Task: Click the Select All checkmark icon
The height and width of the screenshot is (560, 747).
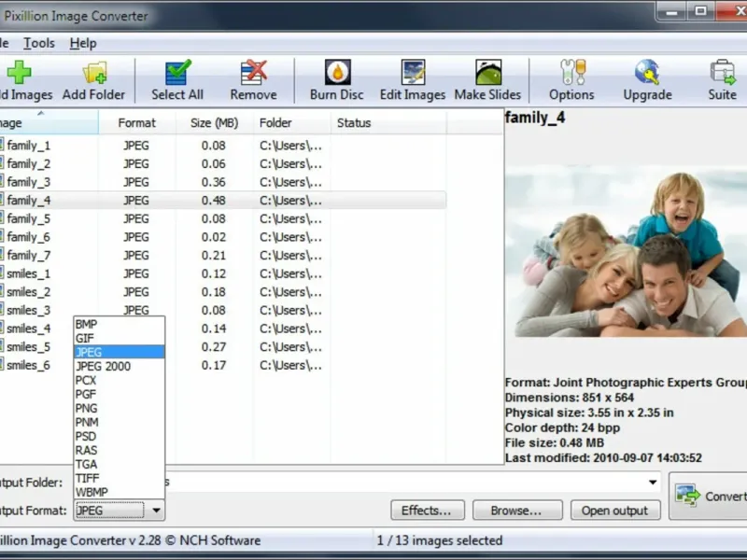Action: [x=177, y=73]
